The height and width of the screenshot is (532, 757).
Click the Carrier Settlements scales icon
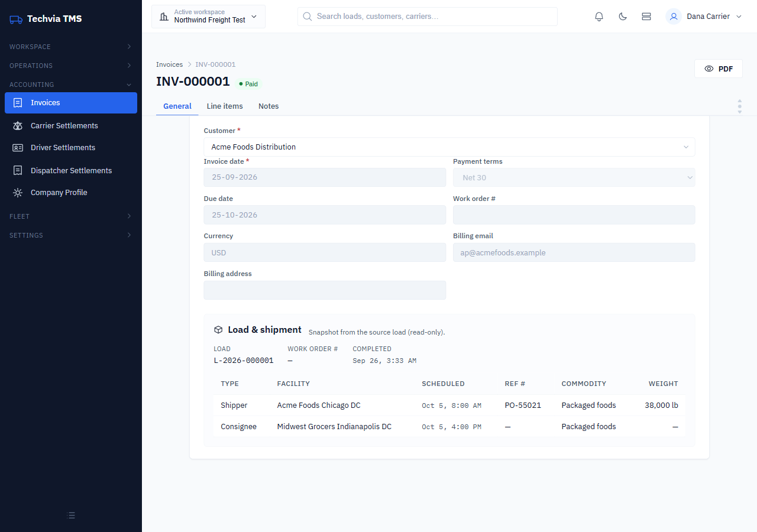click(x=18, y=126)
